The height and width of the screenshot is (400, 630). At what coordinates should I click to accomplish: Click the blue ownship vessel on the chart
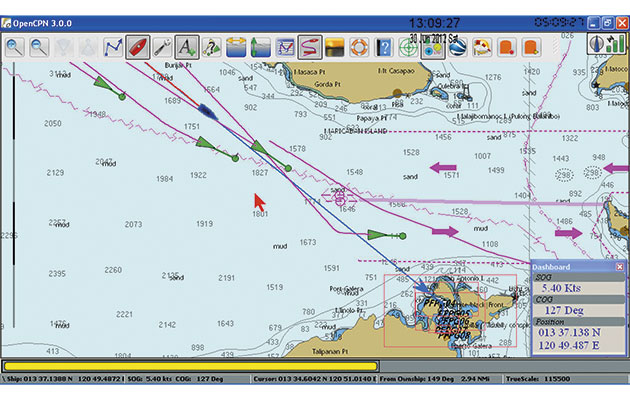coord(208,112)
